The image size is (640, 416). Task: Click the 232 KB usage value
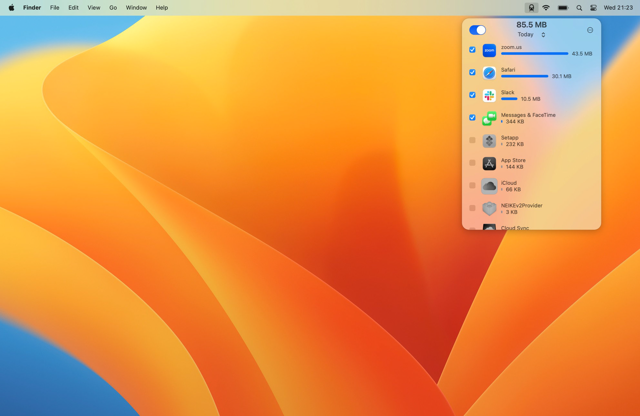515,144
